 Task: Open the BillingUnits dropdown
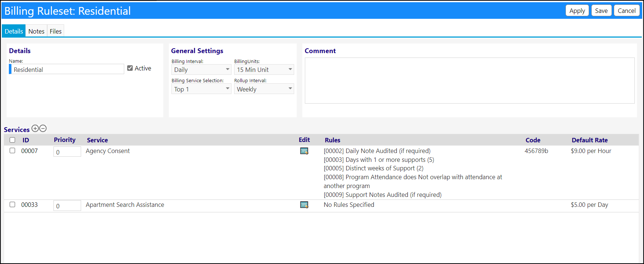(264, 69)
